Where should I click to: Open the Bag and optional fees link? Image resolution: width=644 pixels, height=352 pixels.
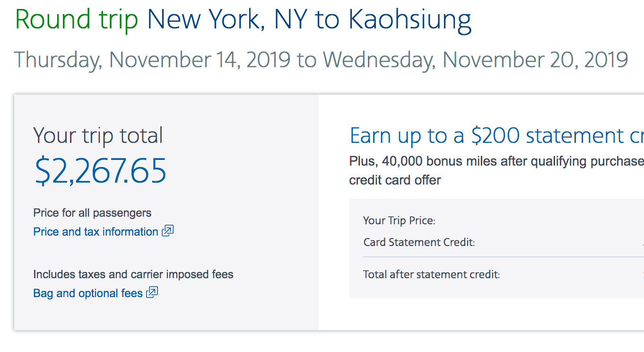[x=88, y=293]
